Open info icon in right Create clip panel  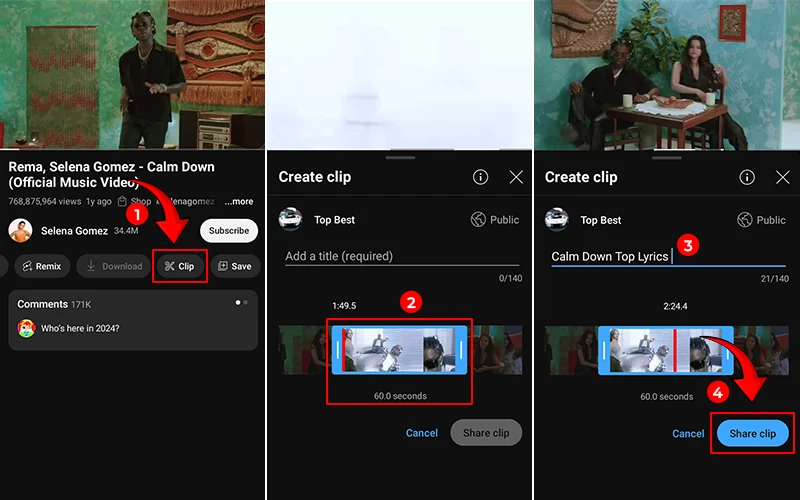pyautogui.click(x=747, y=177)
